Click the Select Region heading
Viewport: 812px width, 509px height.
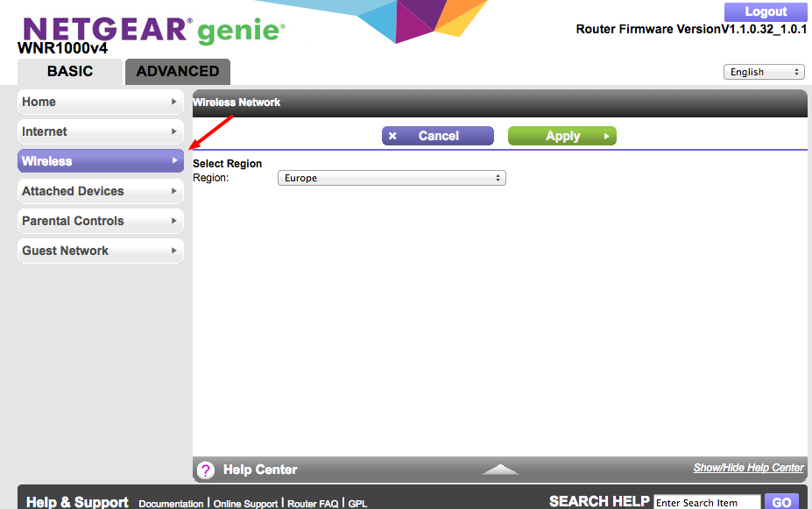(228, 164)
